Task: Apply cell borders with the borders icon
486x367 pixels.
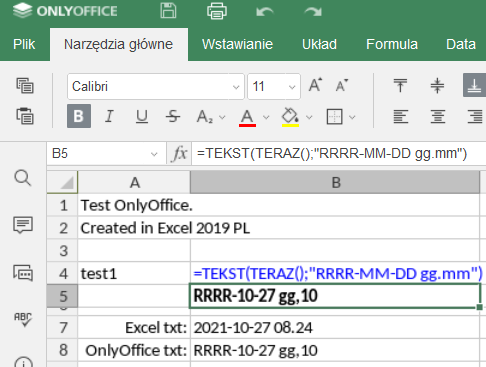Action: pos(334,117)
